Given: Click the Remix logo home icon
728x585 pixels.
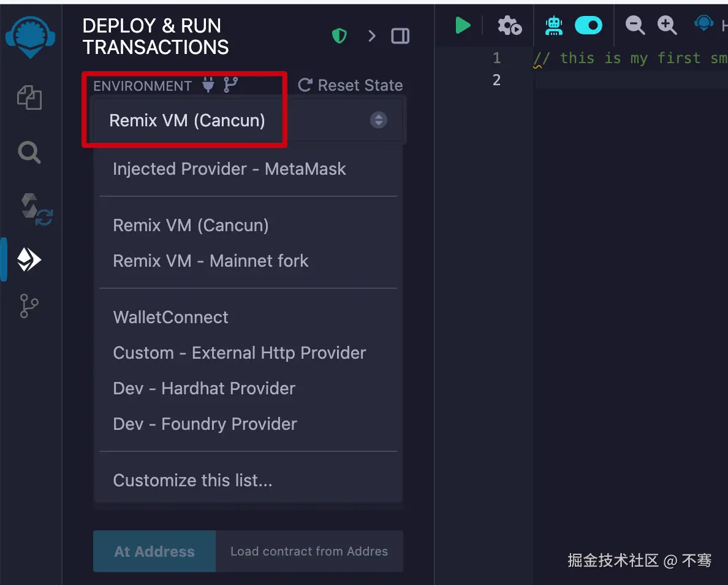Looking at the screenshot, I should [x=30, y=37].
